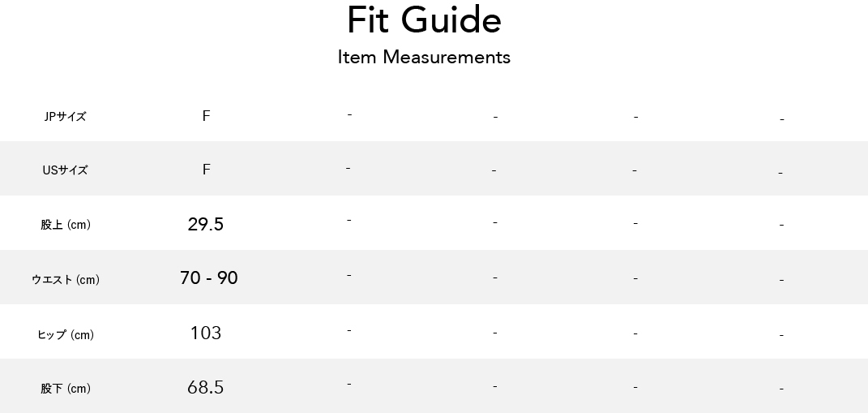The width and height of the screenshot is (868, 413).
Task: Click the 68.5 inseam measurement
Action: coord(205,387)
